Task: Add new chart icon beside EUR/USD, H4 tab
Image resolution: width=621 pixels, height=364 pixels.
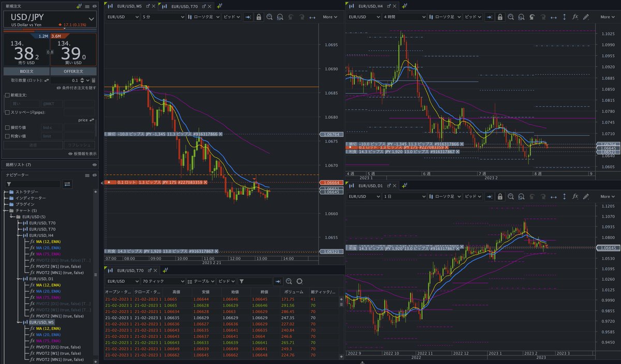Action: point(404,6)
